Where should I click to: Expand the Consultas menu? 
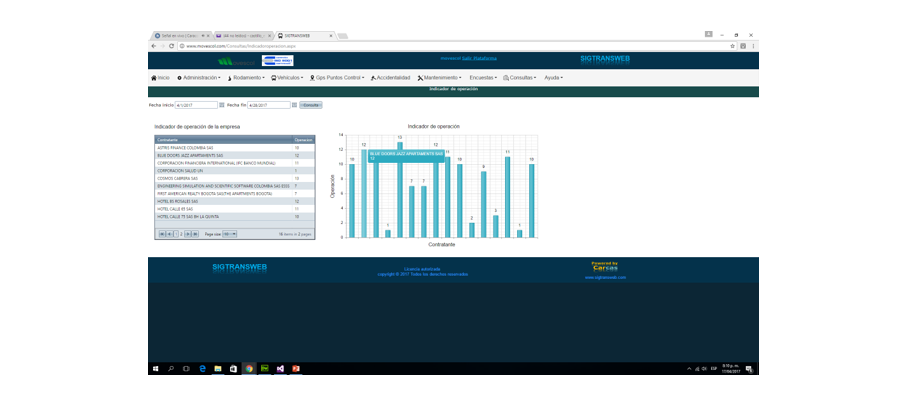(519, 77)
